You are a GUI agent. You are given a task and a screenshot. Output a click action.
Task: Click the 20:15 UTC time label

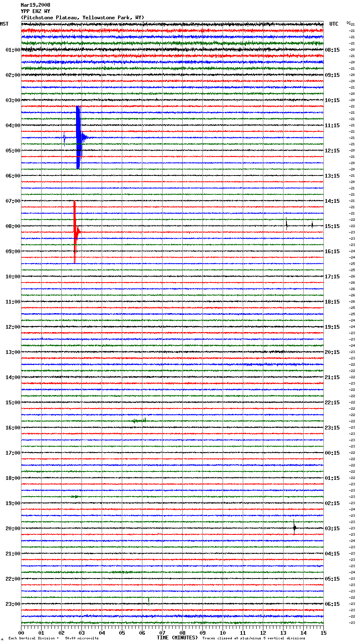pos(332,352)
